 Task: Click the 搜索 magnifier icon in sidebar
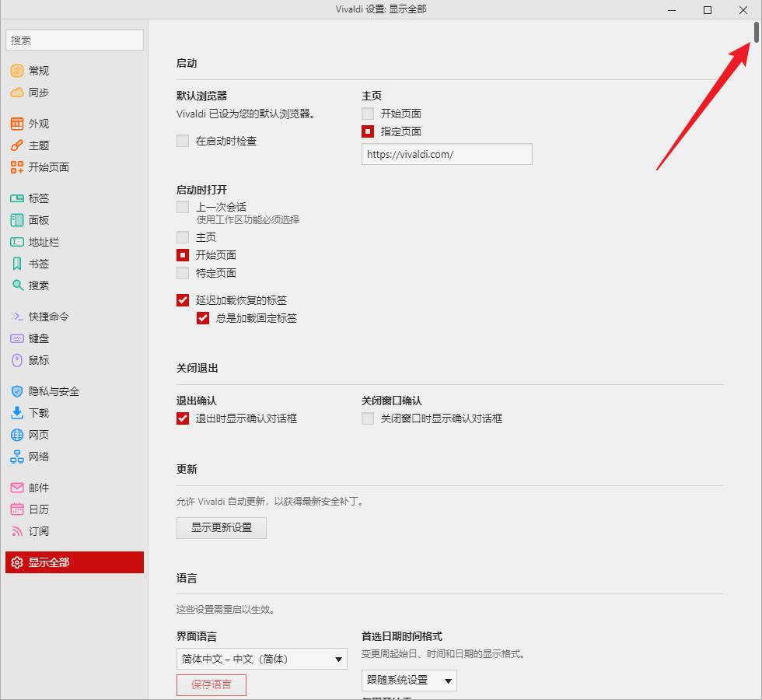coord(17,285)
